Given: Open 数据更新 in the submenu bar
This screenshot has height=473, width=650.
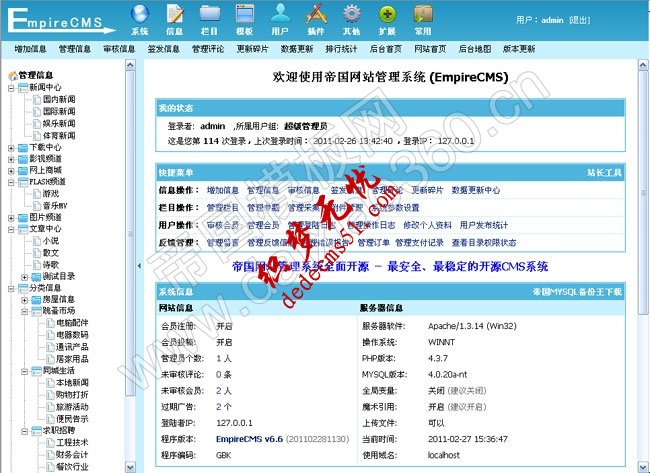Looking at the screenshot, I should click(297, 49).
